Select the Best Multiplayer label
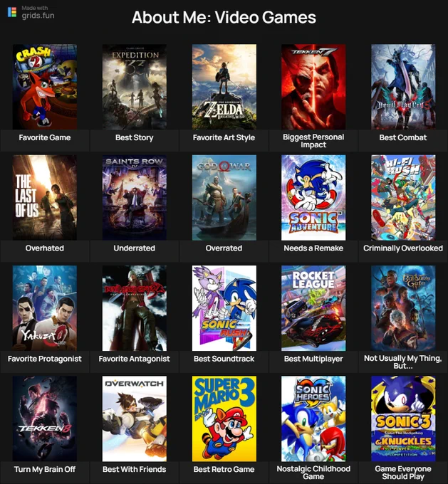Screen dimensions: 448x484 [x=313, y=359]
